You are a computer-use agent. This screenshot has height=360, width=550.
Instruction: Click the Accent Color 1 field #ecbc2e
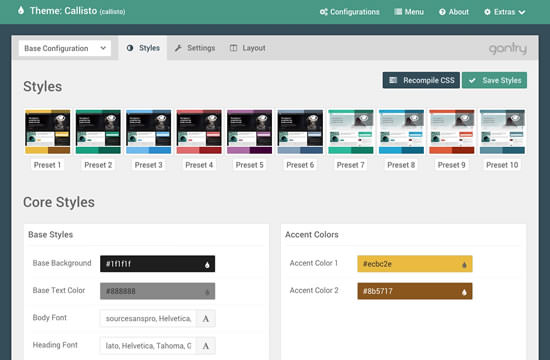[415, 264]
